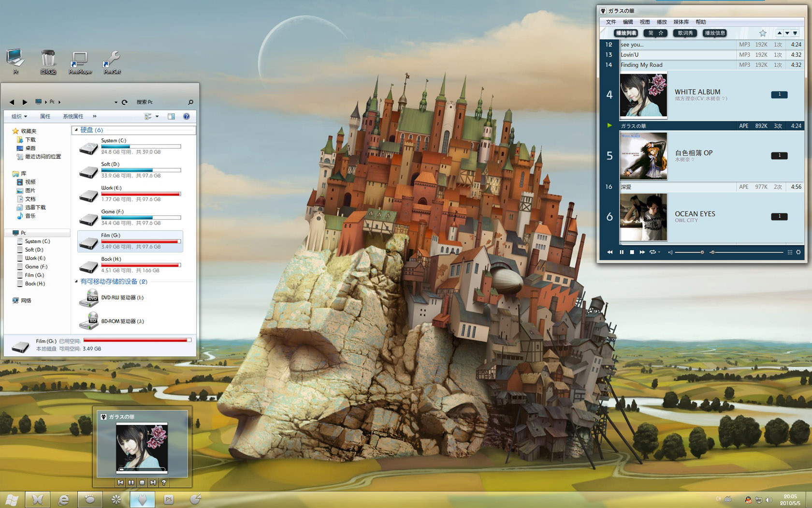Open Explorer help via question mark
The height and width of the screenshot is (508, 812).
(187, 117)
